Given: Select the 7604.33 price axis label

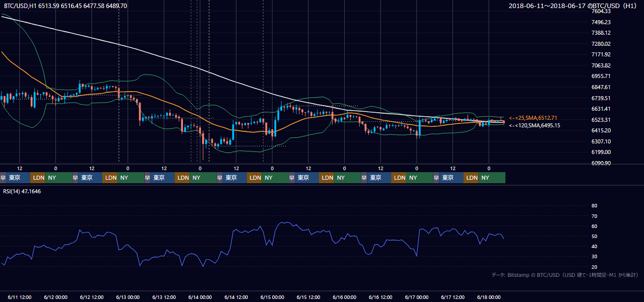Looking at the screenshot, I should (601, 11).
